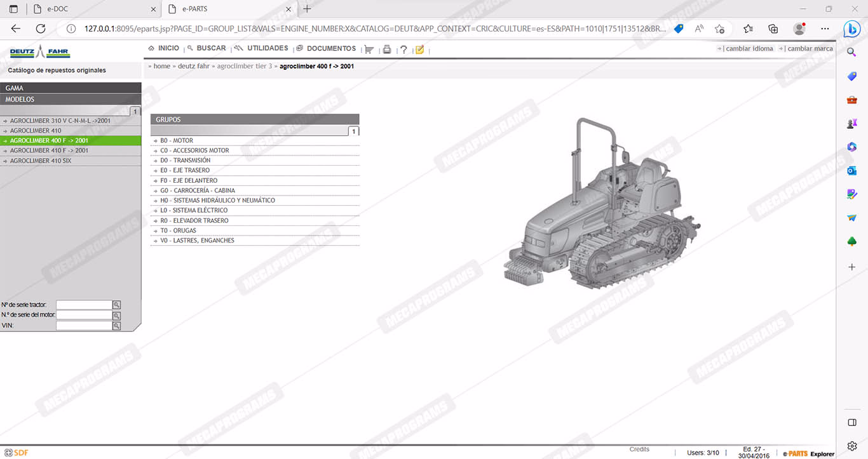Open the Bing Copilot sidebar button
The image size is (868, 459).
pos(852,29)
